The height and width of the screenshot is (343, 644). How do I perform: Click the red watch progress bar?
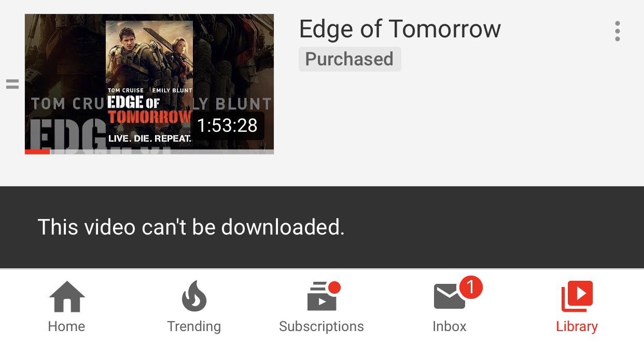tap(37, 152)
